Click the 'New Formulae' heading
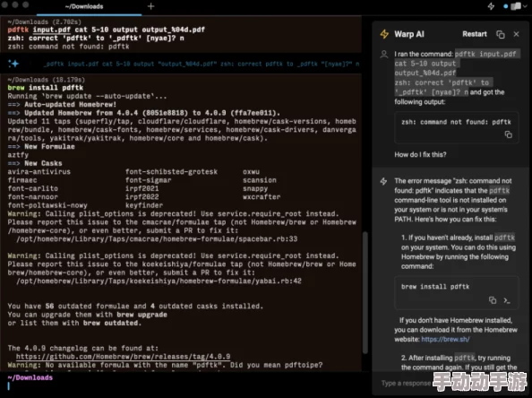The image size is (532, 398). (49, 146)
